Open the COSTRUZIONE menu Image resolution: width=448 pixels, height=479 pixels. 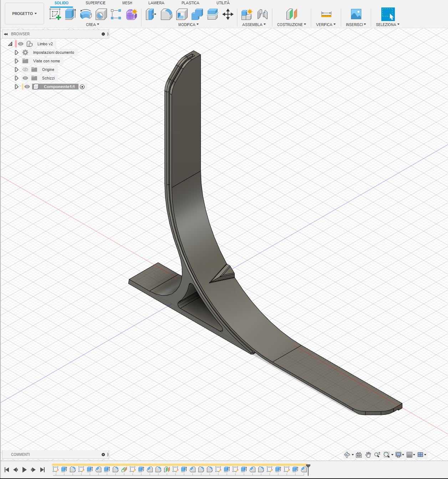(x=291, y=25)
